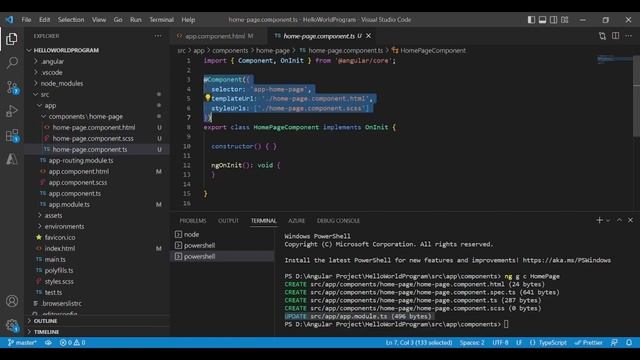Click the open changes icon in editor toolbar
Screen dimensions: 640x360
tap(602, 36)
